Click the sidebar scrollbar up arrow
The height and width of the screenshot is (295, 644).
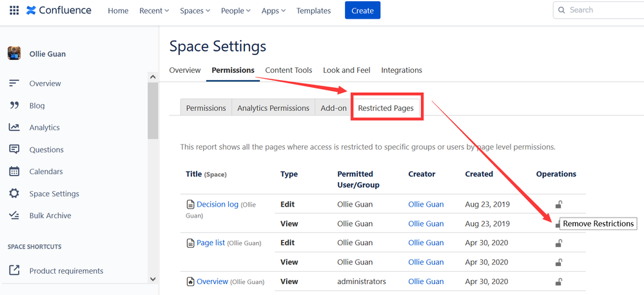click(153, 77)
